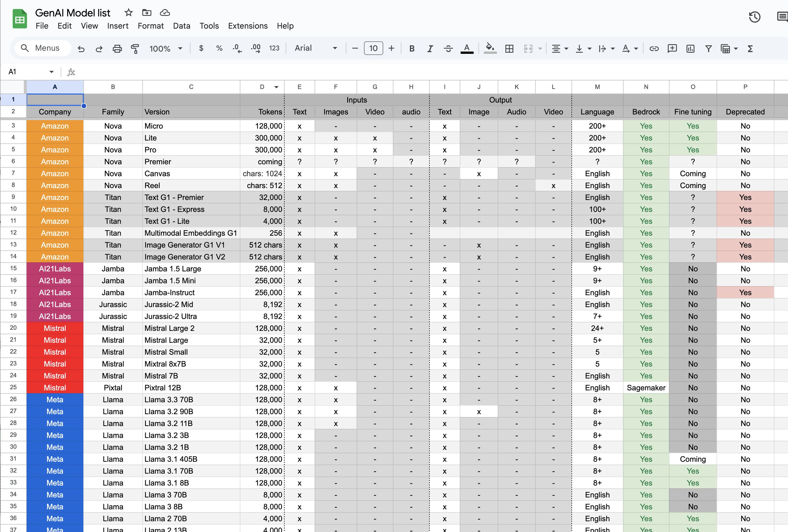
Task: Open vertical align dropdown
Action: pos(583,49)
